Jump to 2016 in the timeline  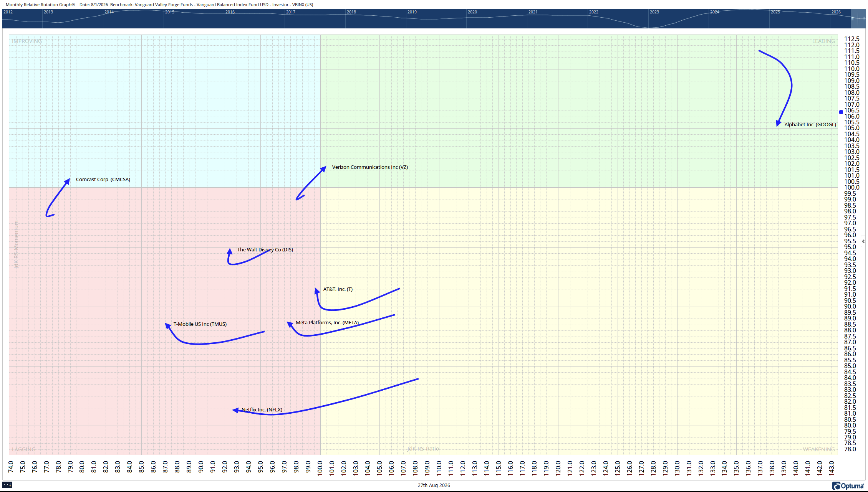(x=230, y=12)
